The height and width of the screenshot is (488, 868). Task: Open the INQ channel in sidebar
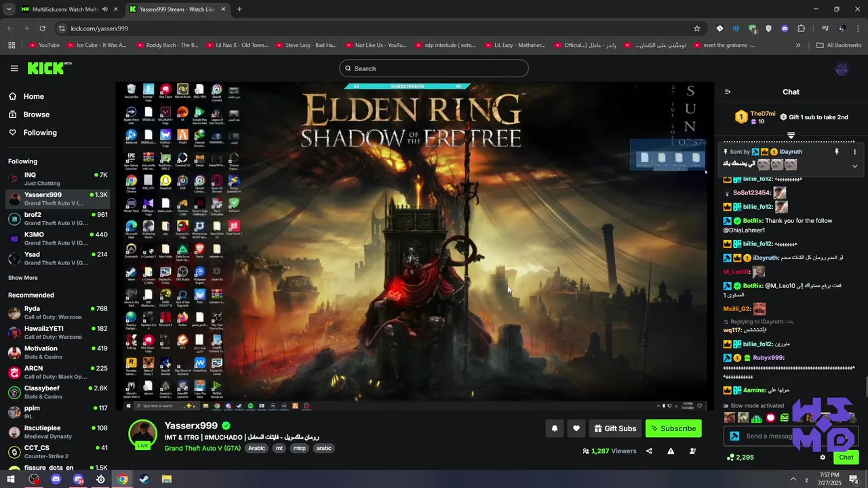(58, 179)
